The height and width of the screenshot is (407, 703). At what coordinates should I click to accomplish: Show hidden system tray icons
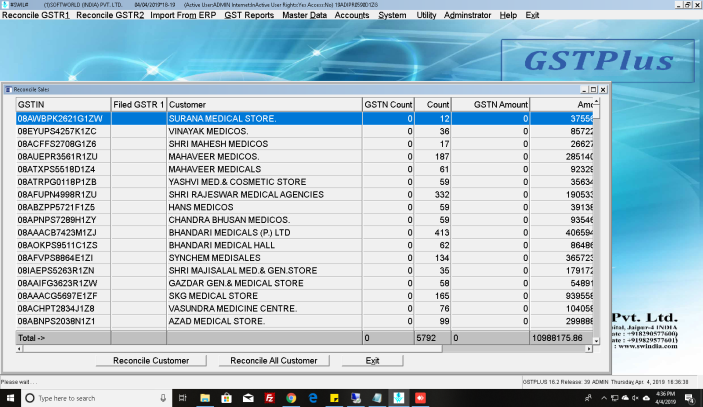(603, 398)
